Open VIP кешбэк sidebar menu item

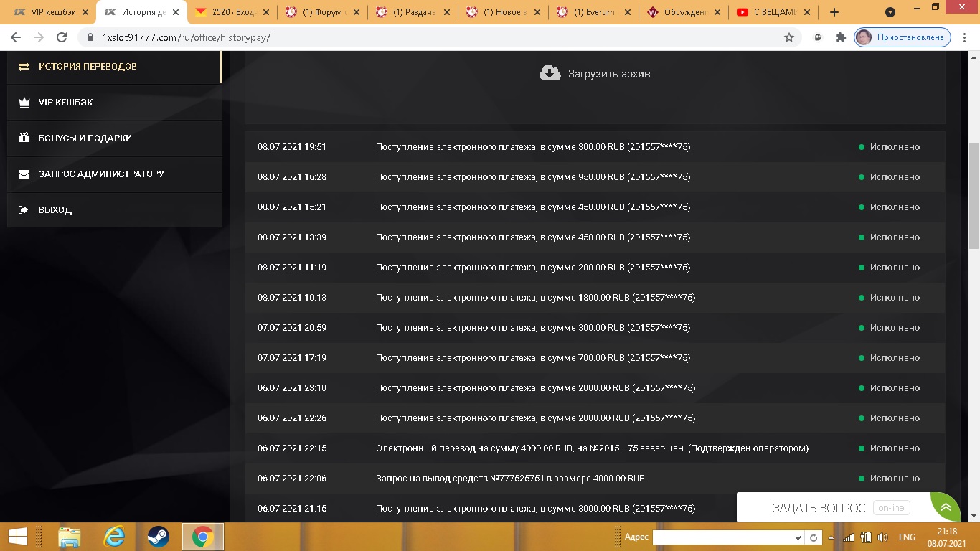115,103
